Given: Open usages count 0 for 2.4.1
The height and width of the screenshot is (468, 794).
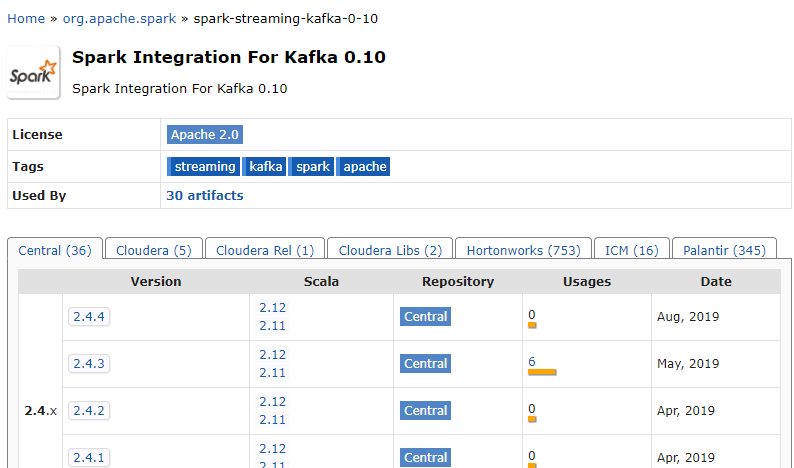Looking at the screenshot, I should click(x=532, y=456).
